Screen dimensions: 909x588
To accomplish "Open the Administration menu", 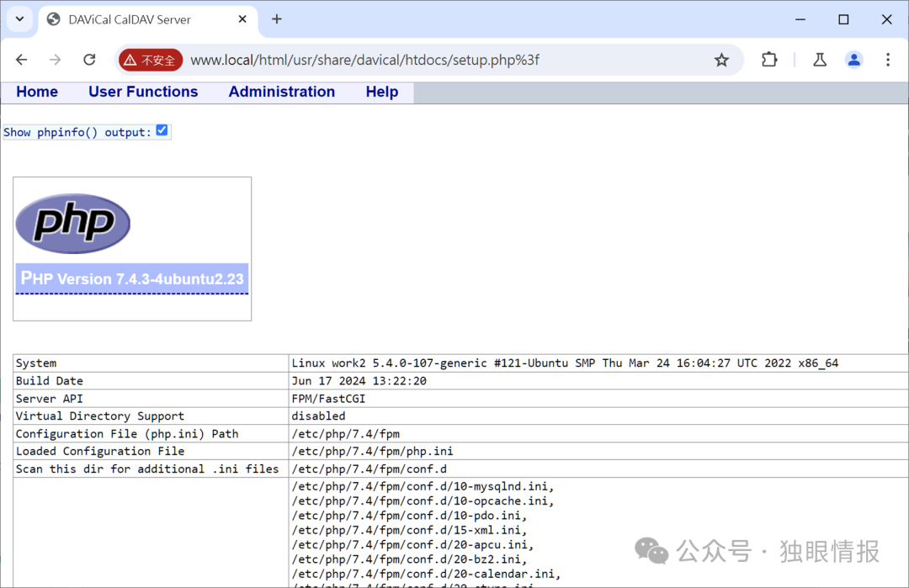I will [x=282, y=92].
